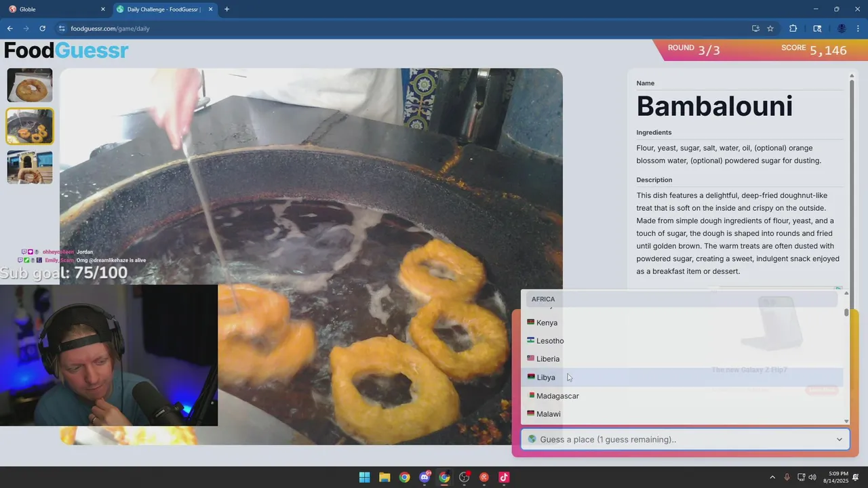Click the address bar URL
The height and width of the screenshot is (488, 868).
[110, 28]
